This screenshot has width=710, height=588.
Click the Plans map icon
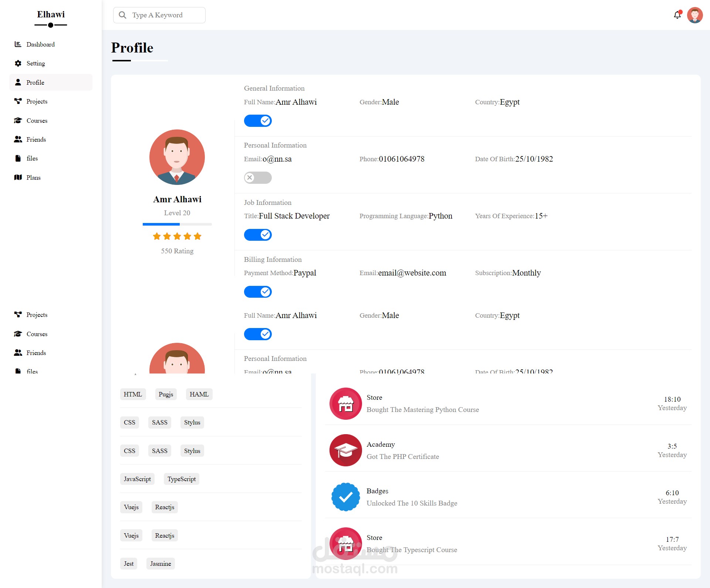[18, 178]
